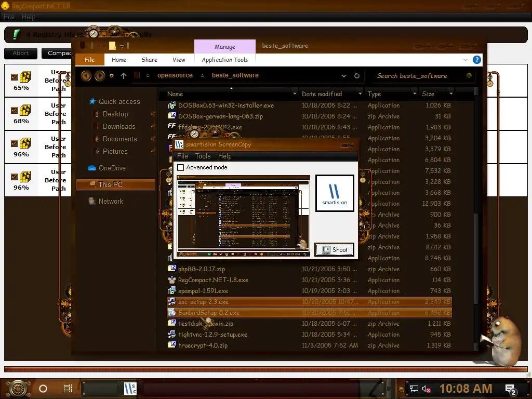Open the File menu in smartision ScreenCopy
This screenshot has width=532, height=399.
(x=182, y=156)
